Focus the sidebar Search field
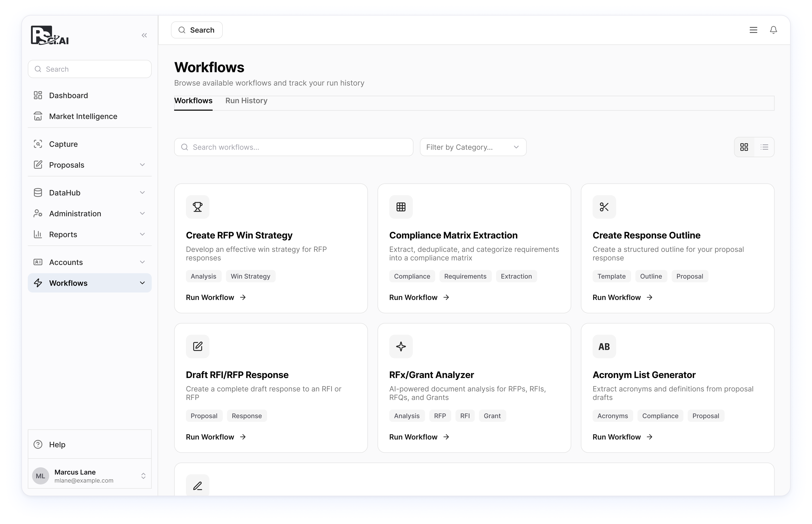Image resolution: width=812 pixels, height=524 pixels. point(90,69)
